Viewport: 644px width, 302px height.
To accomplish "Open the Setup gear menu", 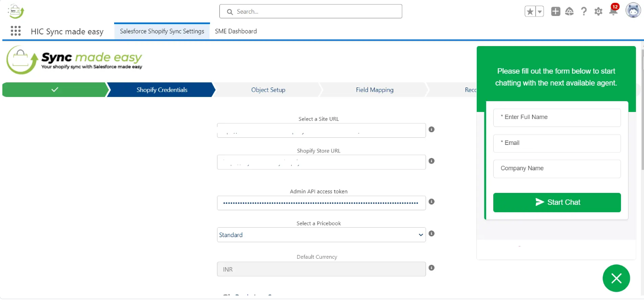I will [598, 12].
